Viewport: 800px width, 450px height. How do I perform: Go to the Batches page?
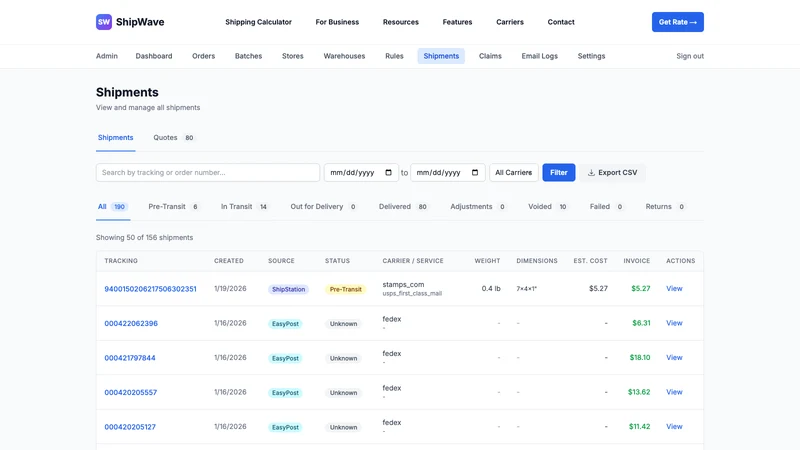click(x=248, y=56)
